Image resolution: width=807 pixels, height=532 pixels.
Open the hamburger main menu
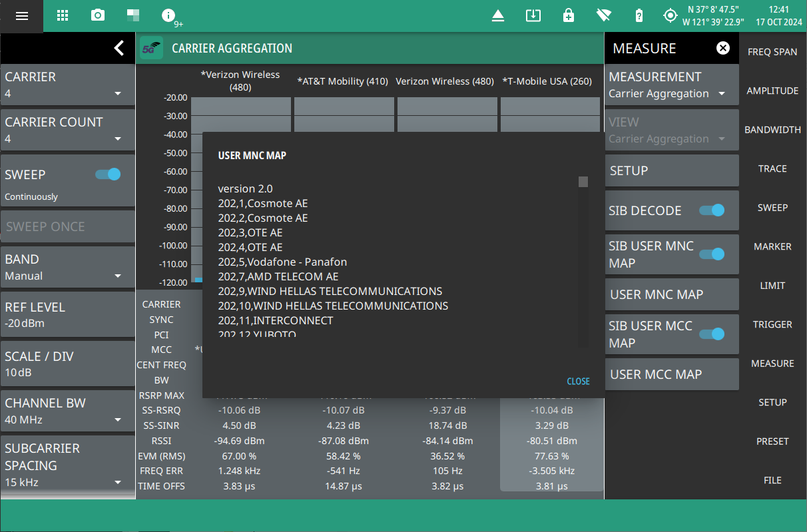click(22, 16)
